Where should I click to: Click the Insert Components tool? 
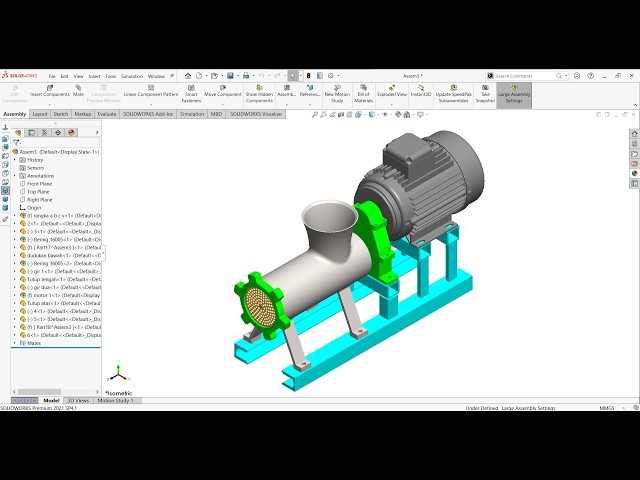tap(50, 91)
